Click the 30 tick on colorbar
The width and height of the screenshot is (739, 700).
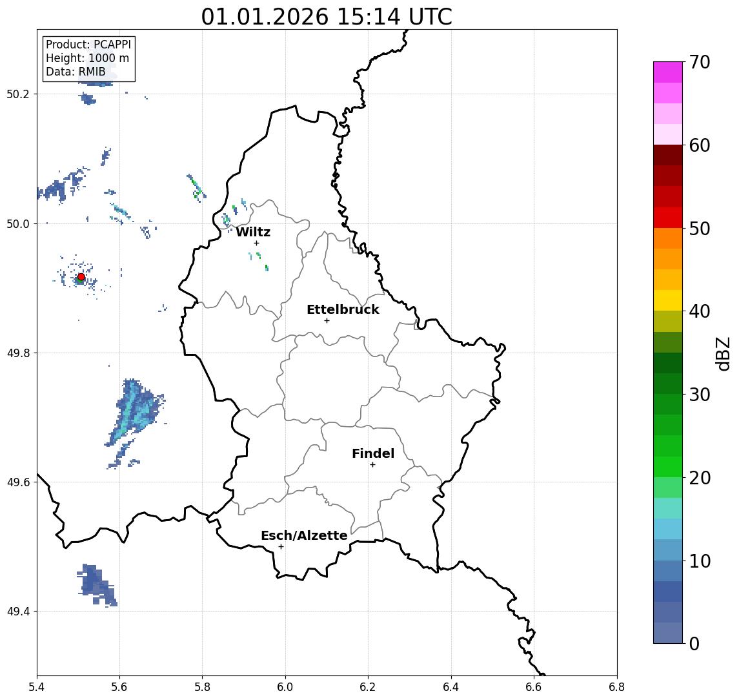[x=700, y=395]
